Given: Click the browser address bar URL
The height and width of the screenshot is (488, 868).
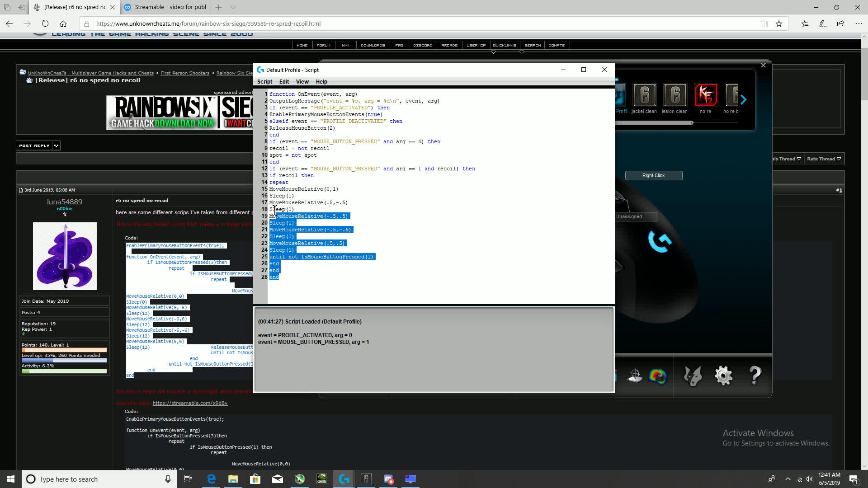Looking at the screenshot, I should point(208,24).
